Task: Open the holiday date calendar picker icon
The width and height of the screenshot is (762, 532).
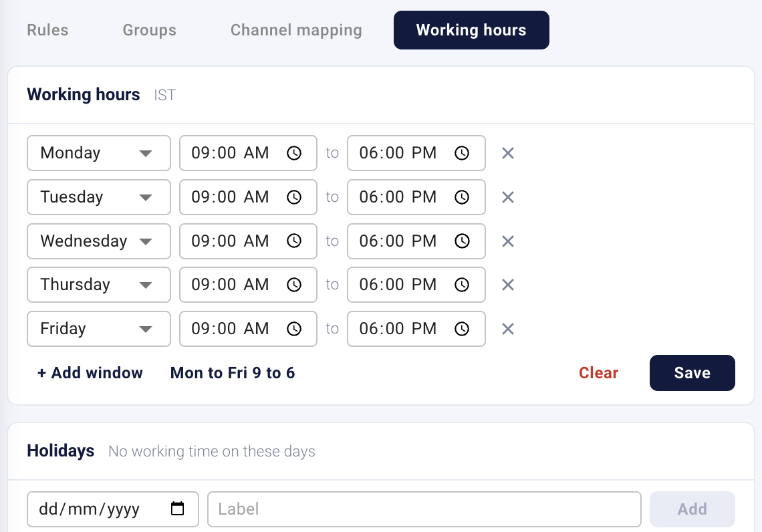Action: click(177, 509)
